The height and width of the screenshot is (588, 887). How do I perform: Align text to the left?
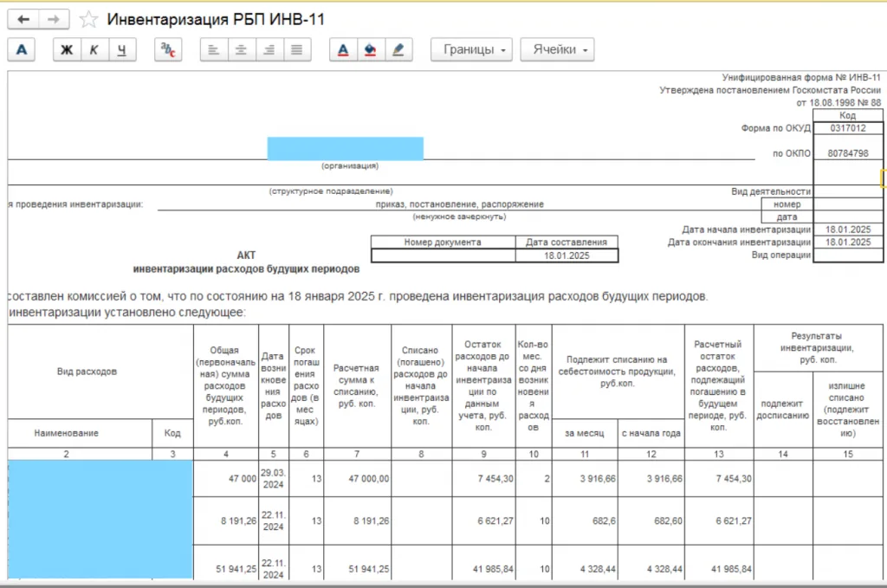click(x=214, y=49)
